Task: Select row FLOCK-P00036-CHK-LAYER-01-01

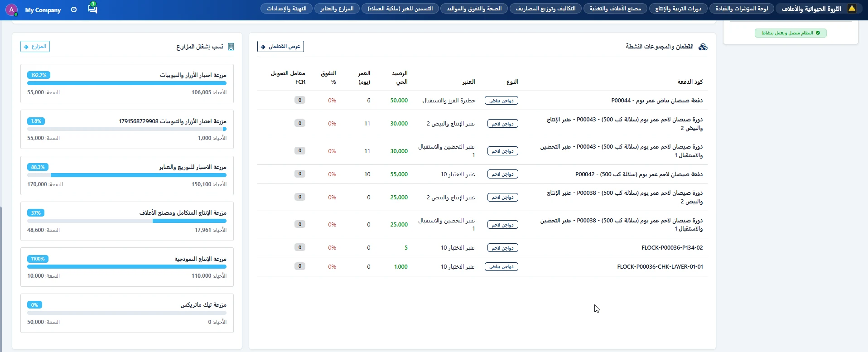Action: (482, 267)
